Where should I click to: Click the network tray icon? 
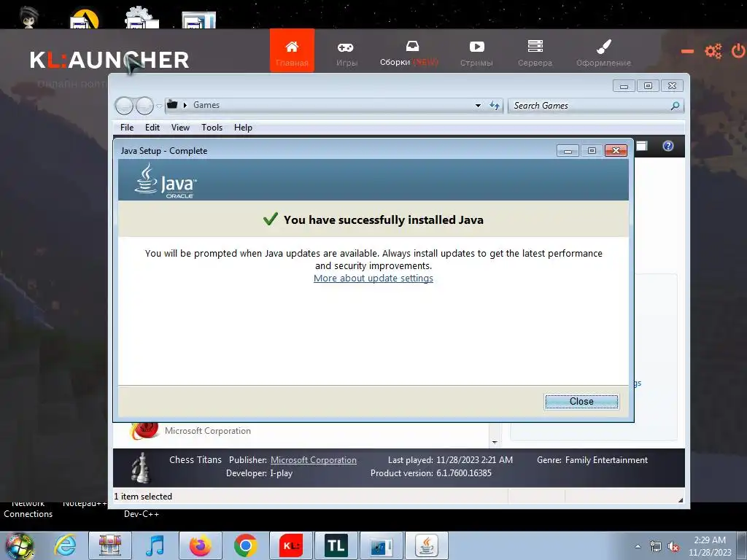[656, 547]
